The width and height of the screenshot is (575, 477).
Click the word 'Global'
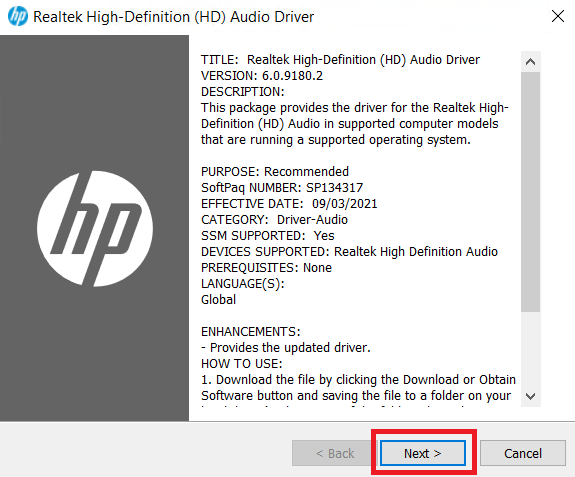coord(219,300)
